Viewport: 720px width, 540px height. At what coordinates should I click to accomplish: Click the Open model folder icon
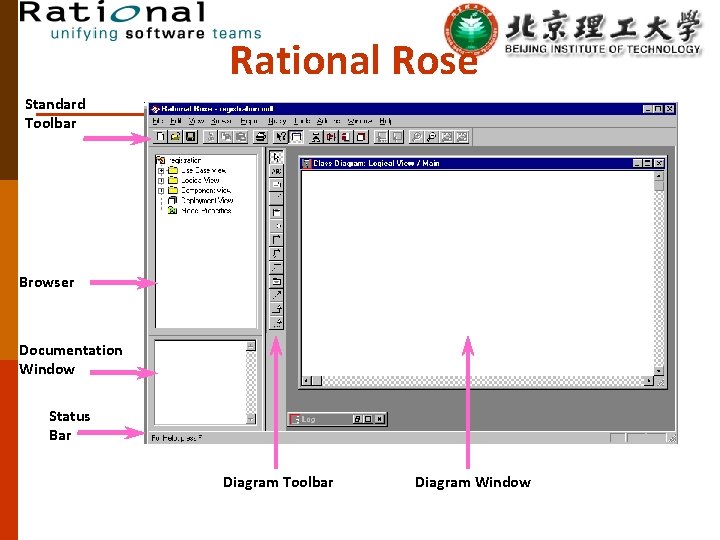click(x=175, y=137)
